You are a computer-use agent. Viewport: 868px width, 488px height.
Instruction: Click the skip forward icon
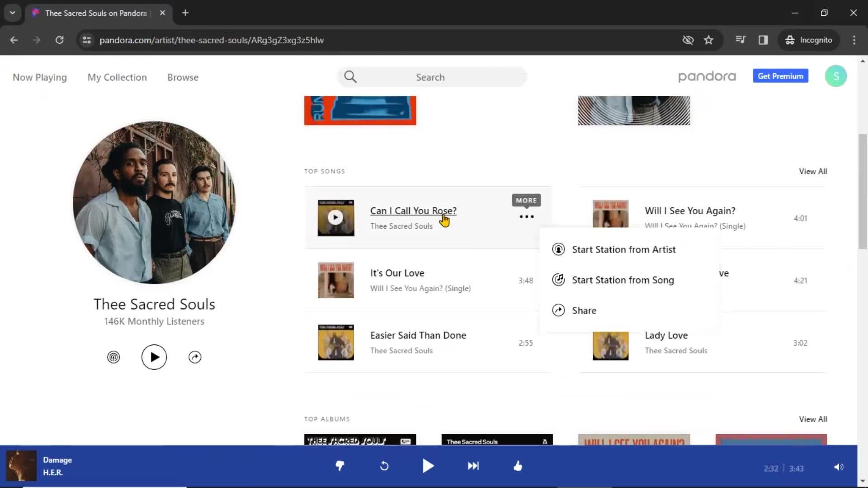point(474,466)
